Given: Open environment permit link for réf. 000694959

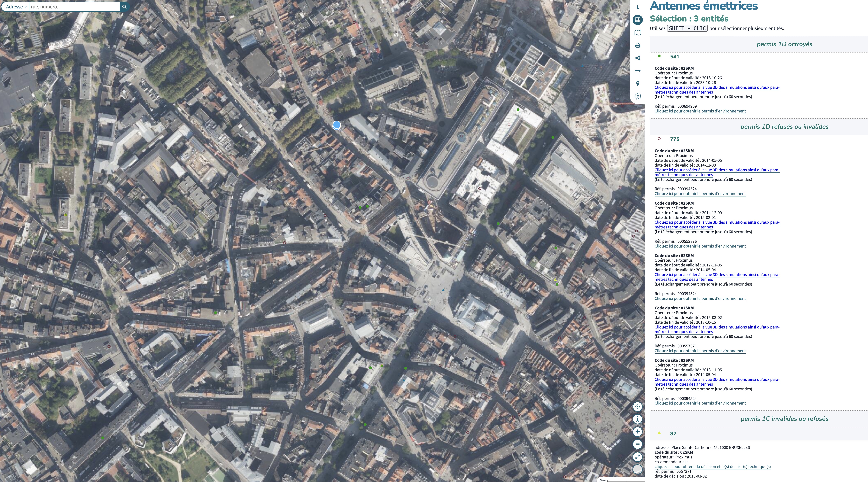Looking at the screenshot, I should pos(700,111).
